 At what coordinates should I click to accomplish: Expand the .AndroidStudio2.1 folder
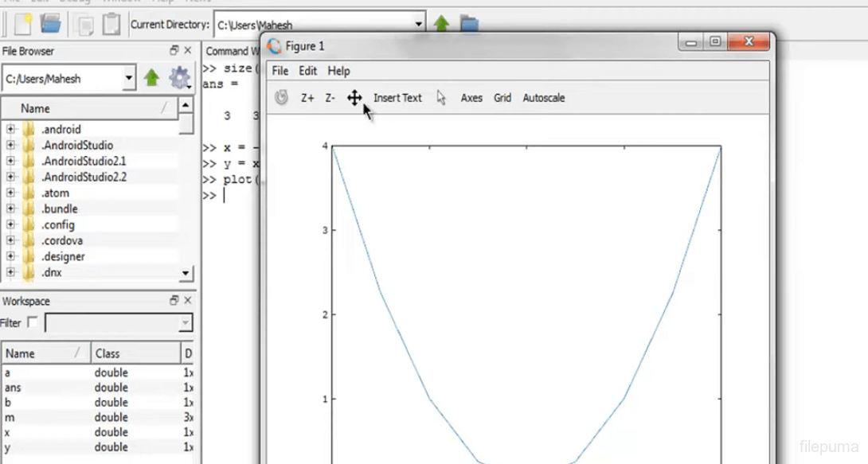pos(10,161)
